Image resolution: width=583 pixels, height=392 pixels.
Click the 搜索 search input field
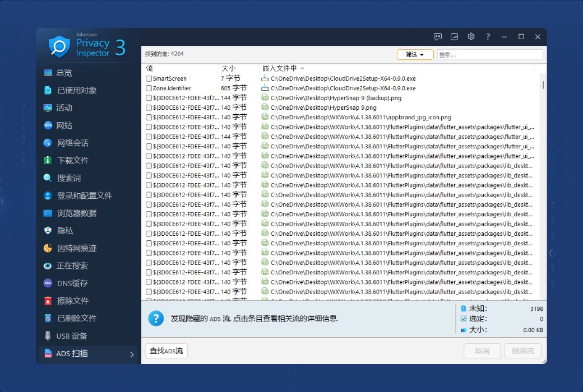coord(489,54)
